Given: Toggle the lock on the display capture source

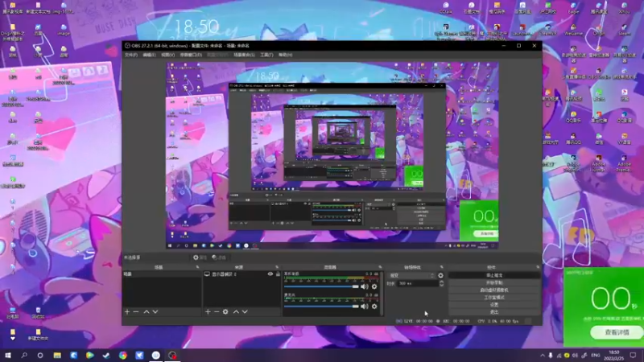Looking at the screenshot, I should point(278,274).
